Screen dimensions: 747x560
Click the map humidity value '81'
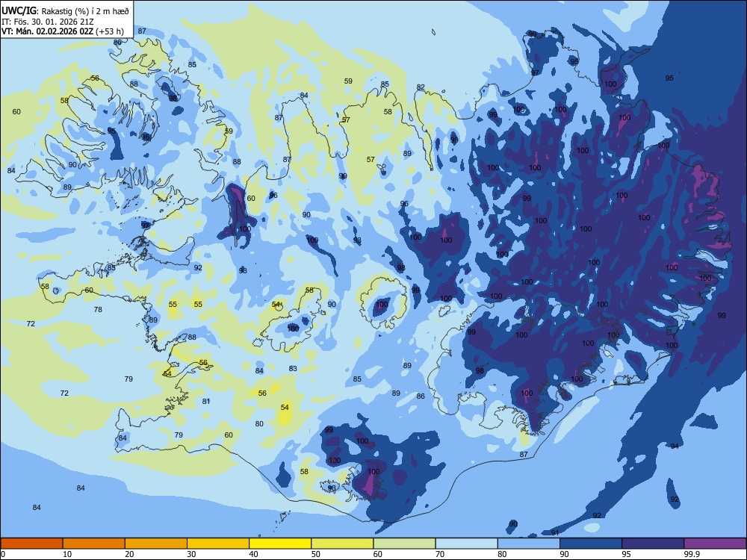pyautogui.click(x=206, y=402)
